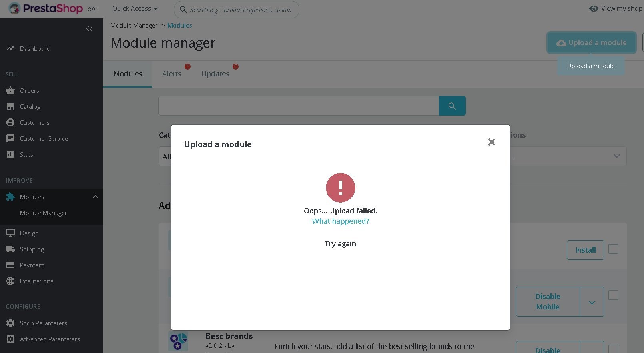Click the teal module search magnifier button
The image size is (644, 353).
pos(452,106)
